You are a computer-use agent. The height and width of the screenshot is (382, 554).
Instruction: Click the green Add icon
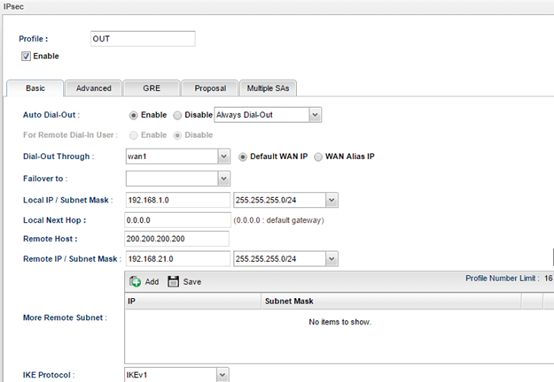click(x=135, y=282)
